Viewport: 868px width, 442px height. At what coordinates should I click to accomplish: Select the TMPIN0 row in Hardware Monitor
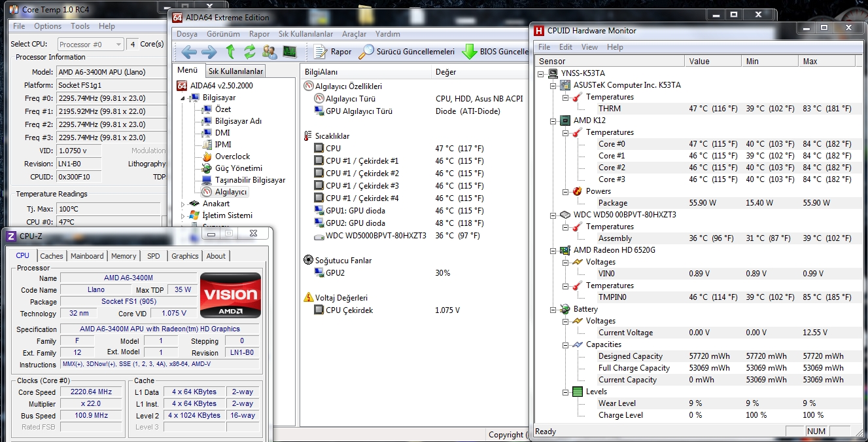click(697, 297)
